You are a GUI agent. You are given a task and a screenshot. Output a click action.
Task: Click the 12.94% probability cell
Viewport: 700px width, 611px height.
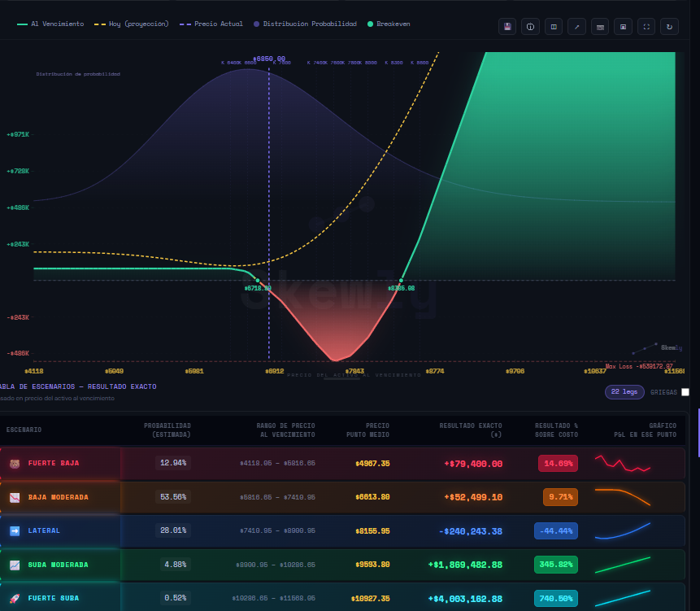click(x=173, y=463)
